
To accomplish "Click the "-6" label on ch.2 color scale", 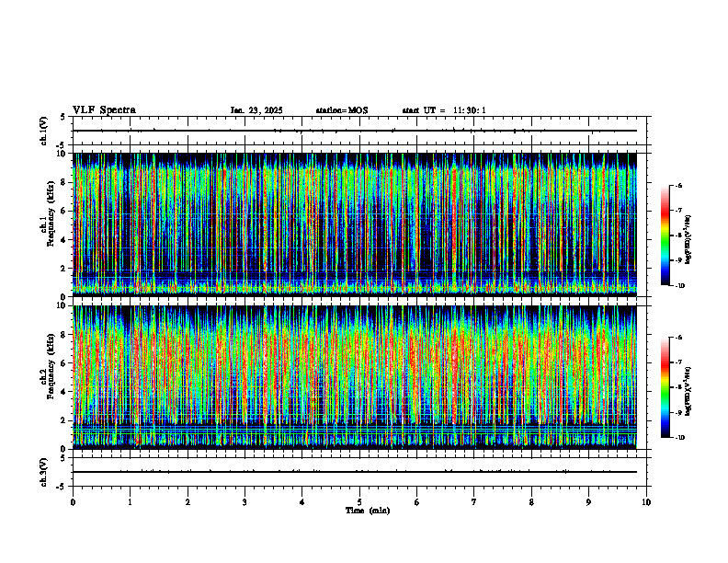I will click(679, 338).
